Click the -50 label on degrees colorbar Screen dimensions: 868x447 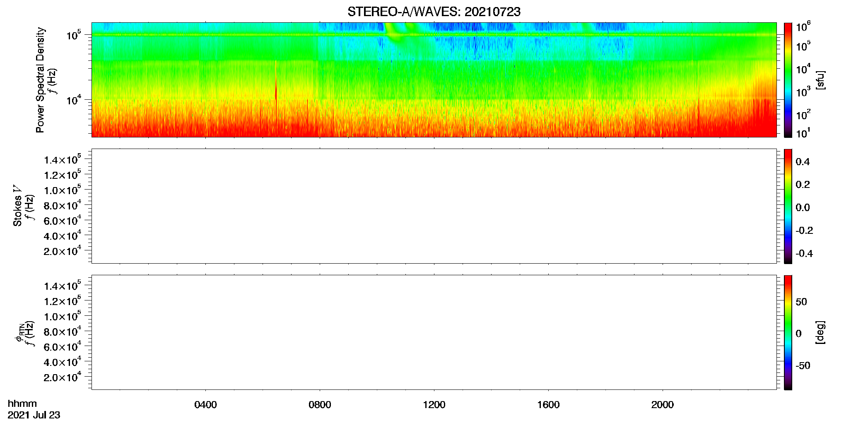click(x=803, y=366)
